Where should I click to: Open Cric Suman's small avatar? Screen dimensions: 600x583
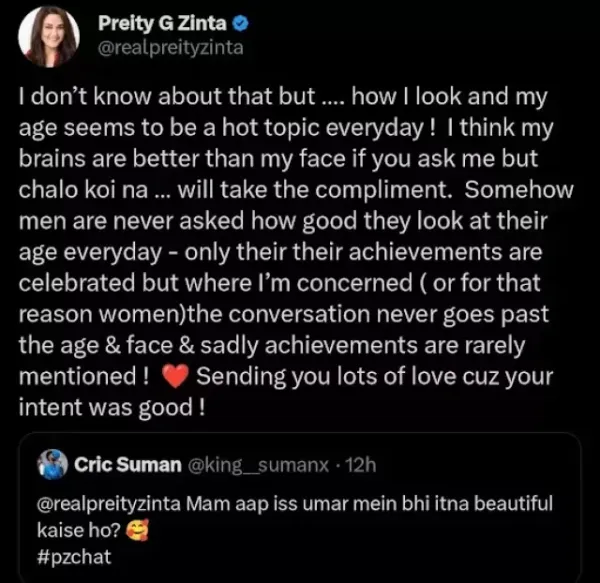51,464
